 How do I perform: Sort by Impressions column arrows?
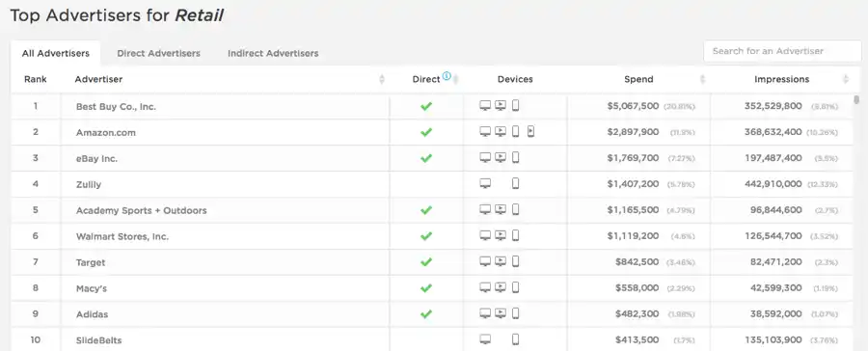pyautogui.click(x=845, y=79)
